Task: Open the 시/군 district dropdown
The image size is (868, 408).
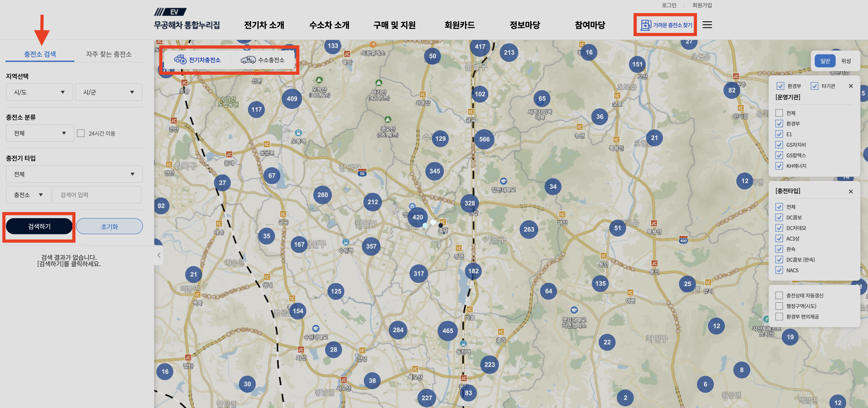Action: [x=108, y=92]
